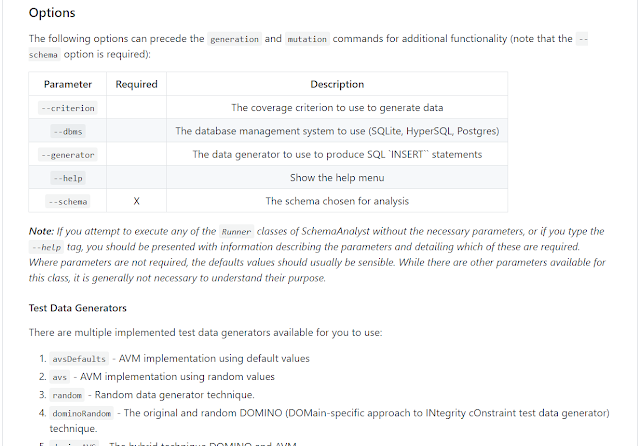
Task: Select the --criterion parameter cell
Action: click(68, 108)
